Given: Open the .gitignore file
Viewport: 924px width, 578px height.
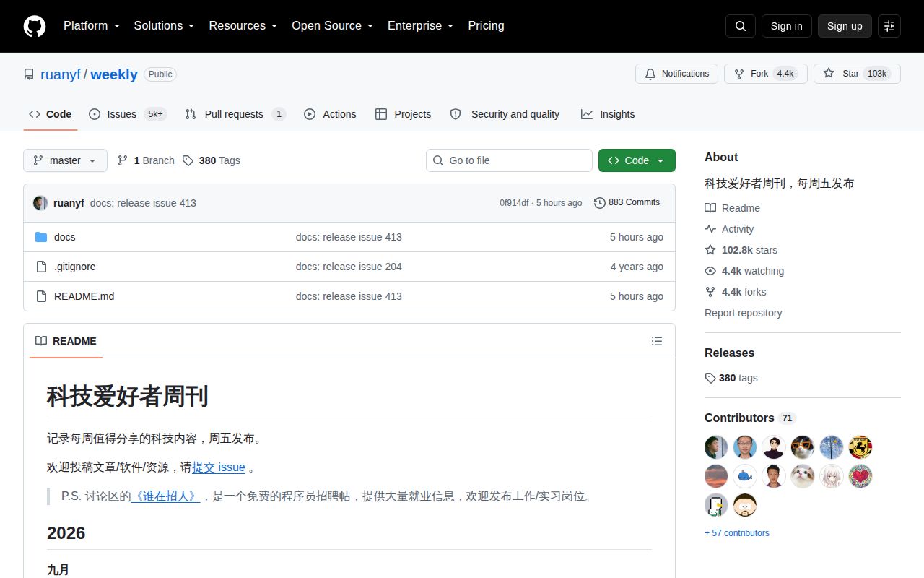Looking at the screenshot, I should click(75, 267).
